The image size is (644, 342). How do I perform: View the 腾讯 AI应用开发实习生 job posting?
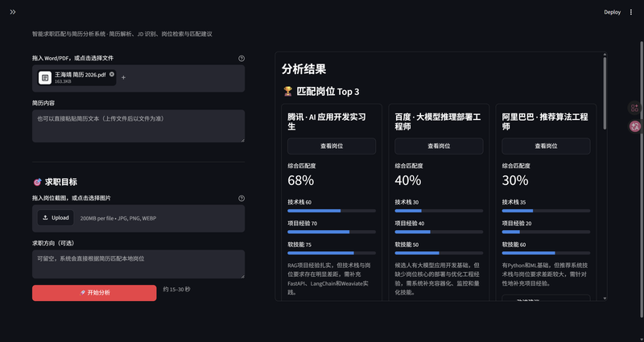(332, 146)
